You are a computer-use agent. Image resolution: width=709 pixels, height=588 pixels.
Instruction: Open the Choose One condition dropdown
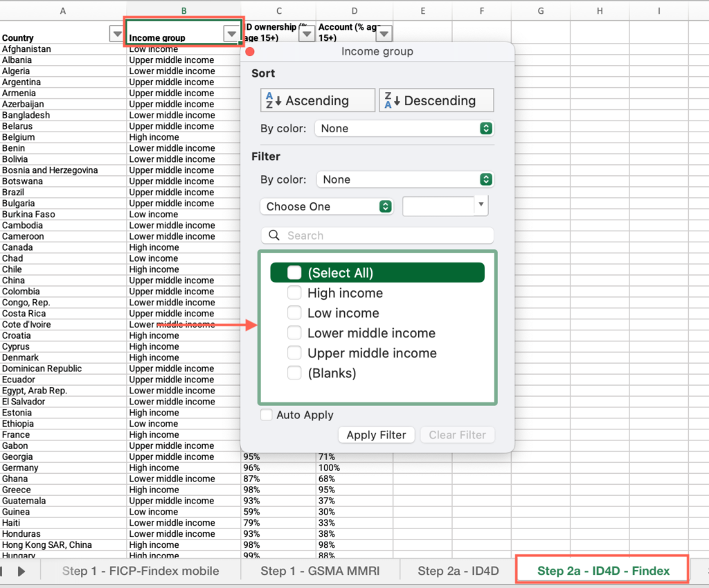327,206
